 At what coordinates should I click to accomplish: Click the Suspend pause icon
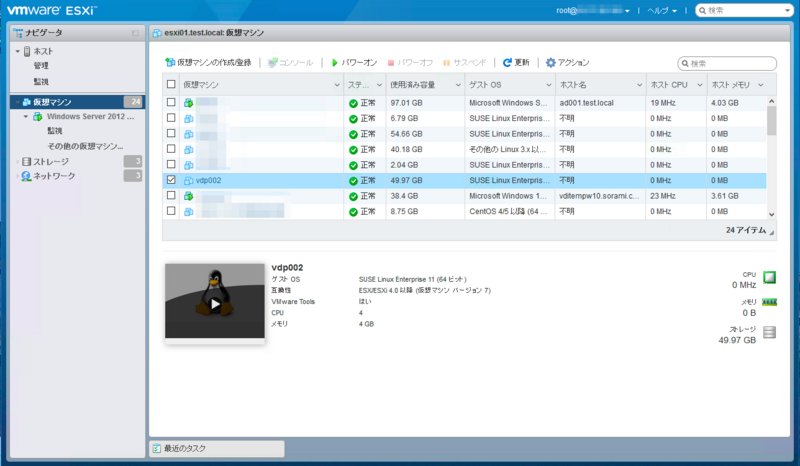[446, 63]
